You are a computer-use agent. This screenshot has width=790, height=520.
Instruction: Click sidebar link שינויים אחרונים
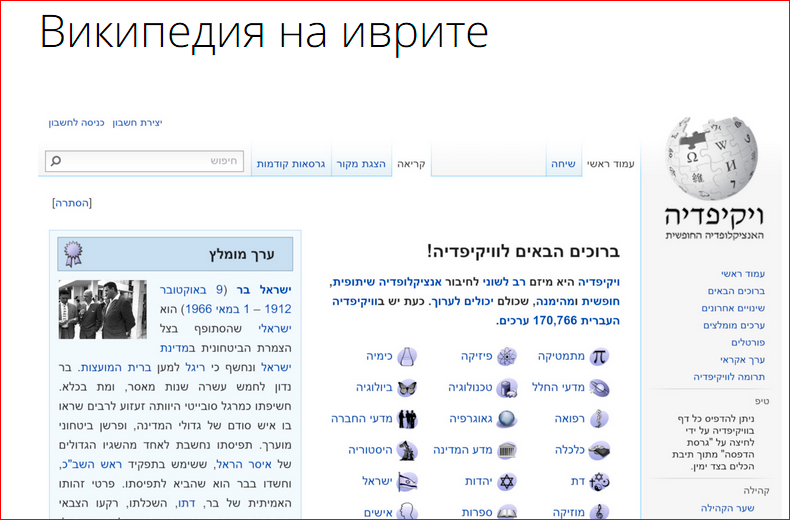[x=733, y=308]
